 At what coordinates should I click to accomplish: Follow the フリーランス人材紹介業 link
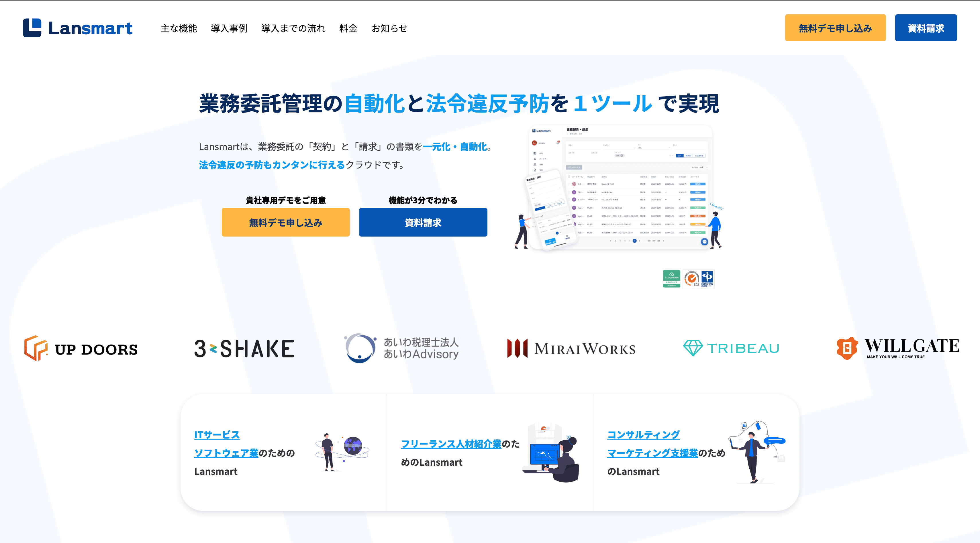click(x=451, y=444)
